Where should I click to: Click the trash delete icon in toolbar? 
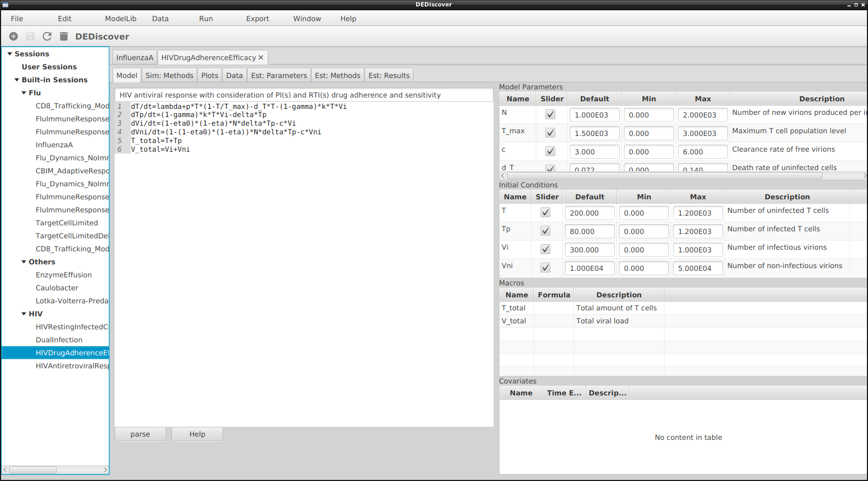coord(64,36)
